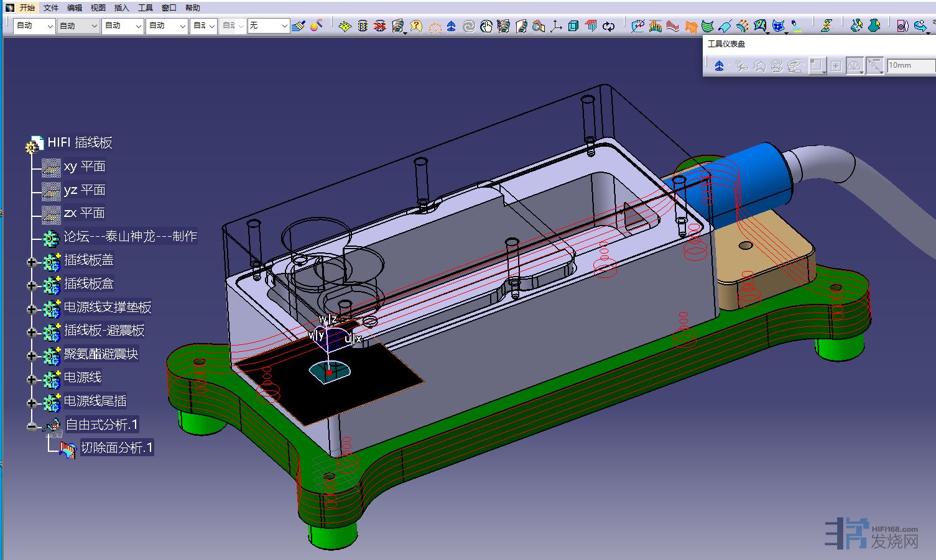Click the red-crossed cylinder toolbar icon
The image size is (936, 560).
pyautogui.click(x=379, y=25)
